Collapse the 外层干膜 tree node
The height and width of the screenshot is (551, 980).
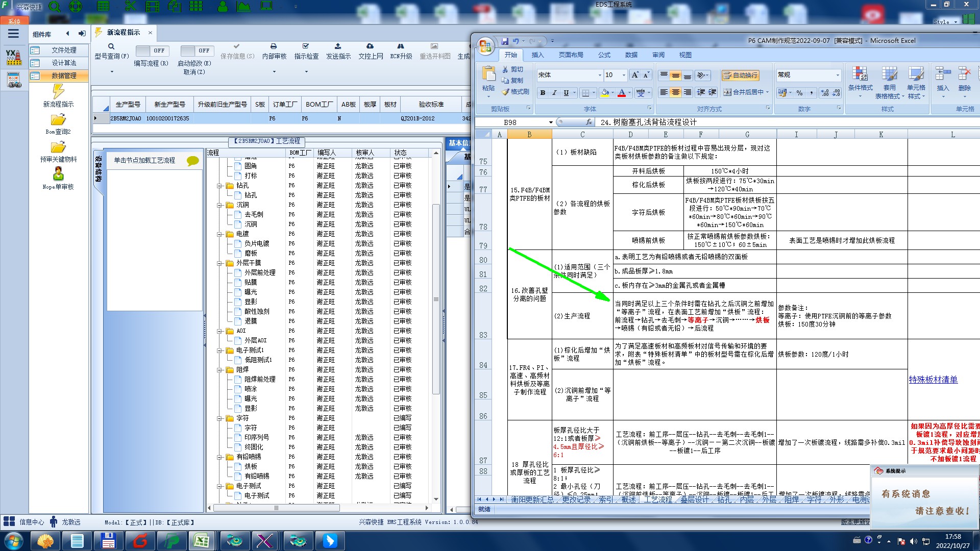(x=219, y=263)
